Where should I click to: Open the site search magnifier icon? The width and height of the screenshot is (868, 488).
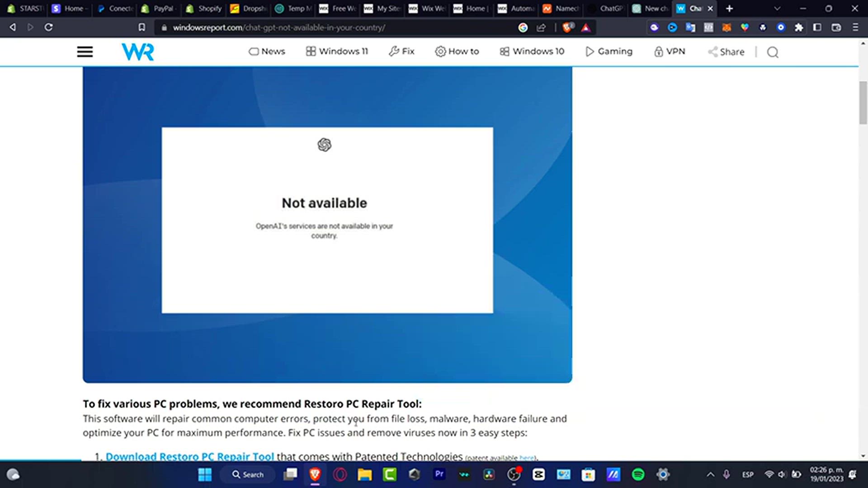click(773, 52)
